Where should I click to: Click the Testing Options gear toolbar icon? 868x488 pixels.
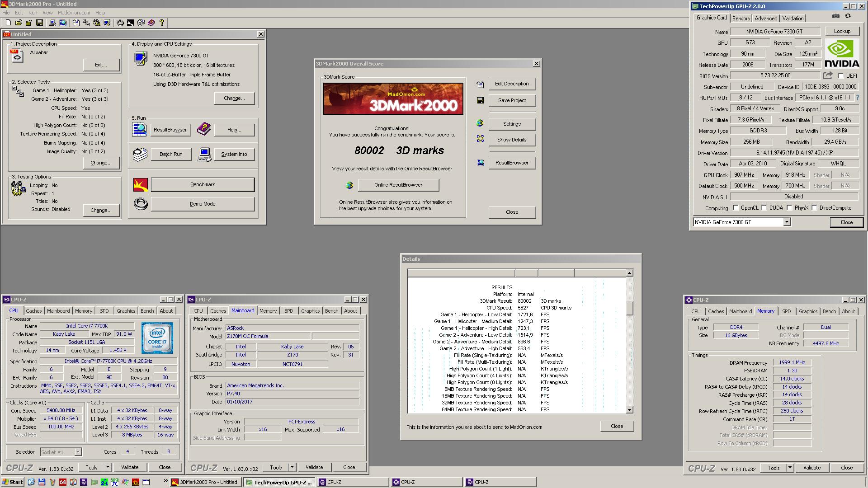point(97,23)
